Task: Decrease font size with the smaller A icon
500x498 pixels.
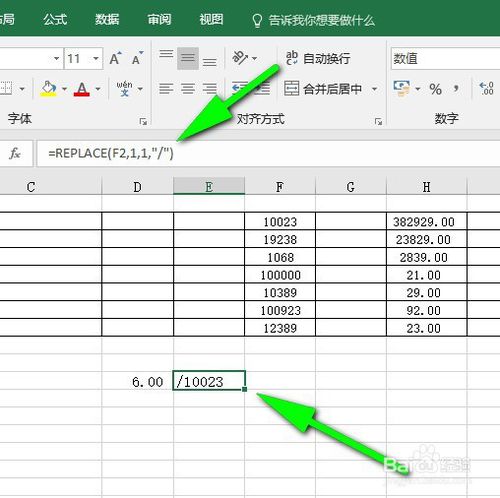Action: [x=137, y=58]
